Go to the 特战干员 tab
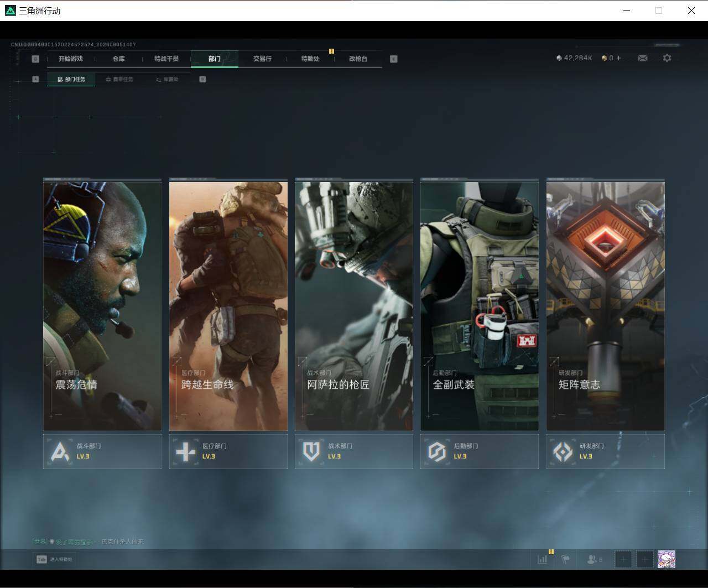Image resolution: width=708 pixels, height=588 pixels. point(166,59)
